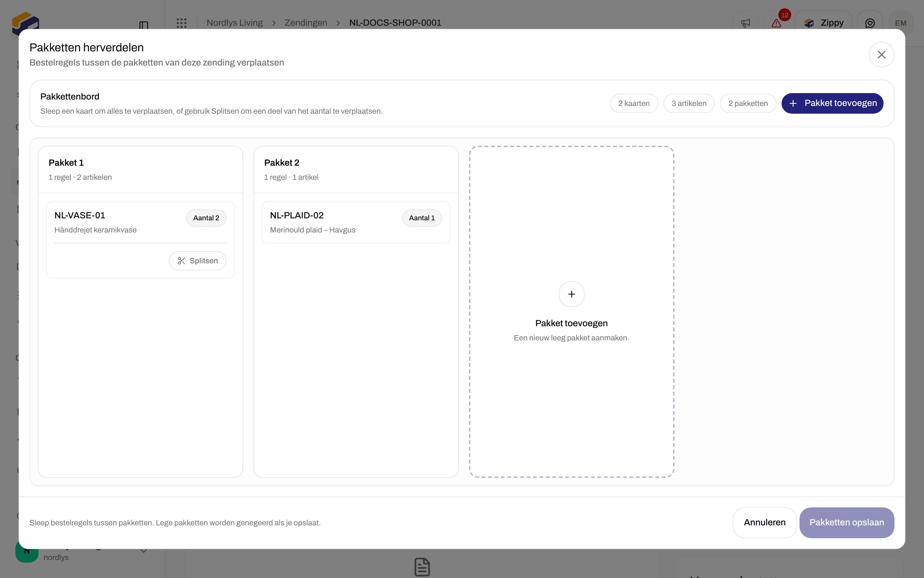924x578 pixels.
Task: Click the Håndrejet keramikvase description
Action: pos(96,230)
